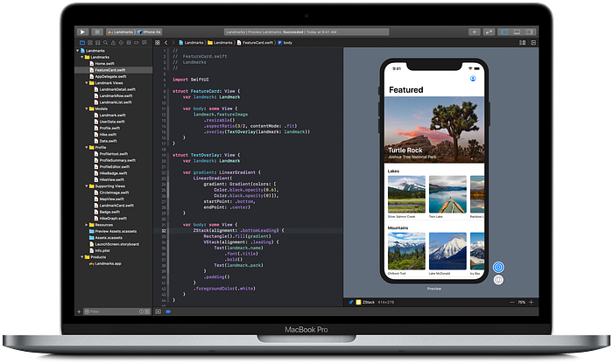Open CircleImage.swift file
The image size is (613, 364).
113,192
